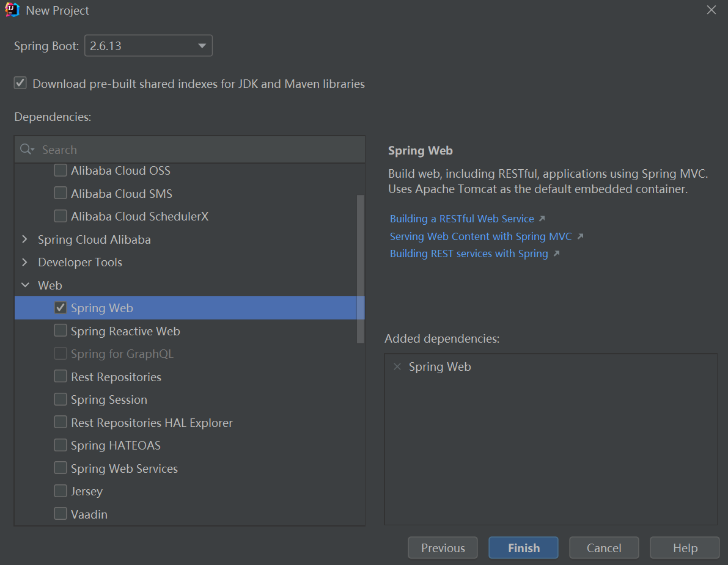Click the disabled Spring for GraphQL checkbox
Image resolution: width=728 pixels, height=565 pixels.
[x=61, y=354]
